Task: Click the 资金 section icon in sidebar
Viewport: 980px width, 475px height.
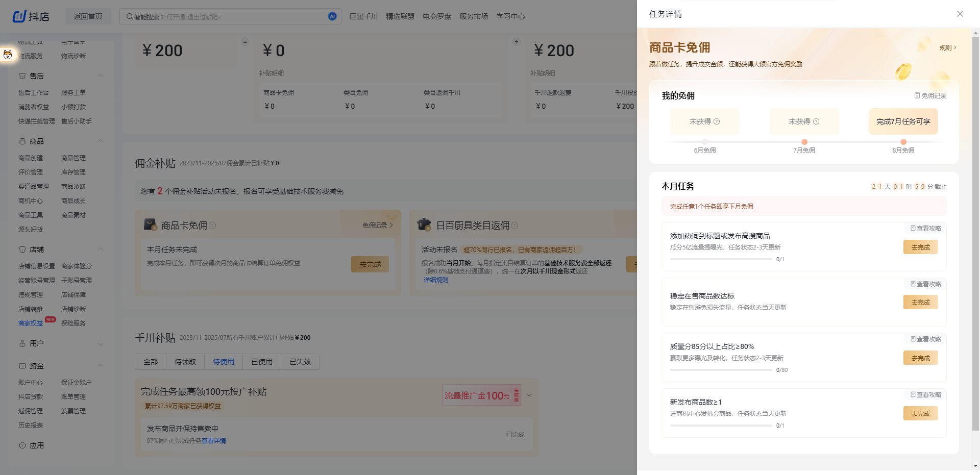Action: 22,366
